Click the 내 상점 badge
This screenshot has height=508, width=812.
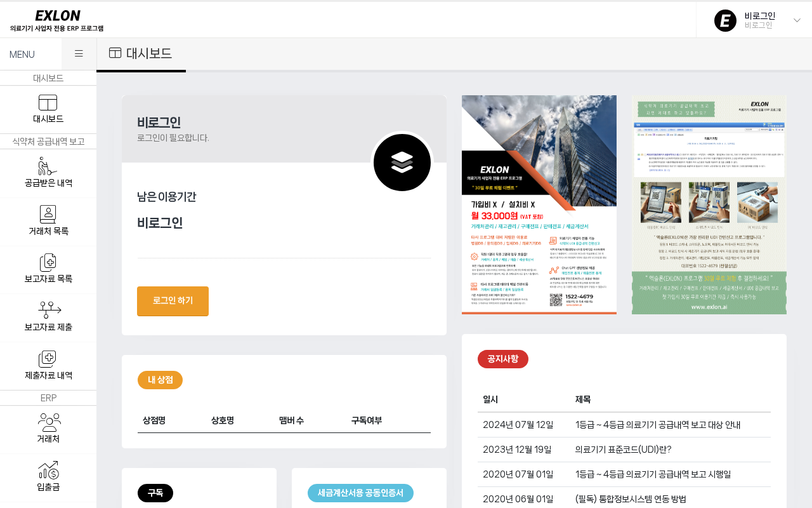pyautogui.click(x=160, y=380)
